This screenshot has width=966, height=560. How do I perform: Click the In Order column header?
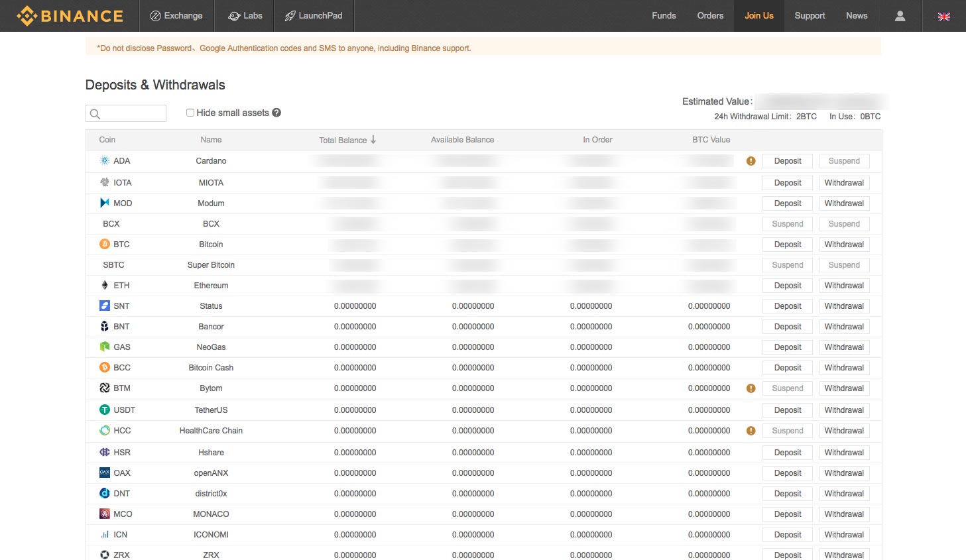click(597, 140)
